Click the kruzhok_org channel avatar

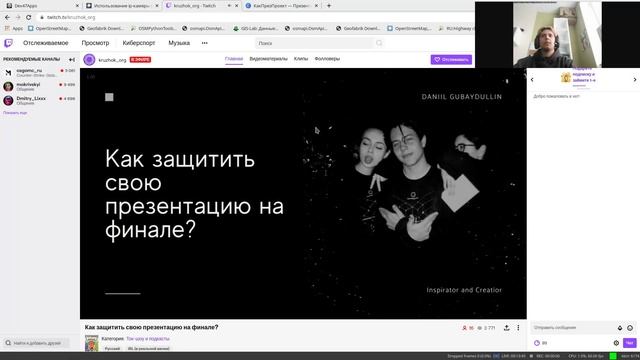(89, 60)
